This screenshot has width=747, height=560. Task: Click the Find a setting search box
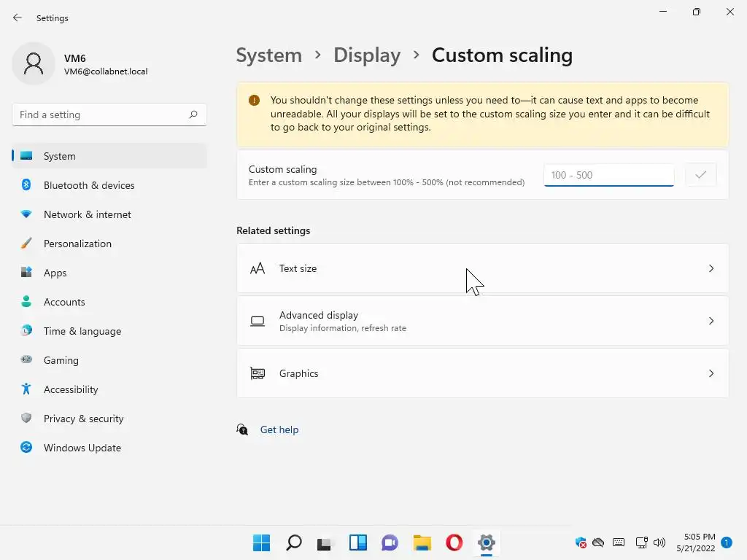pyautogui.click(x=102, y=114)
